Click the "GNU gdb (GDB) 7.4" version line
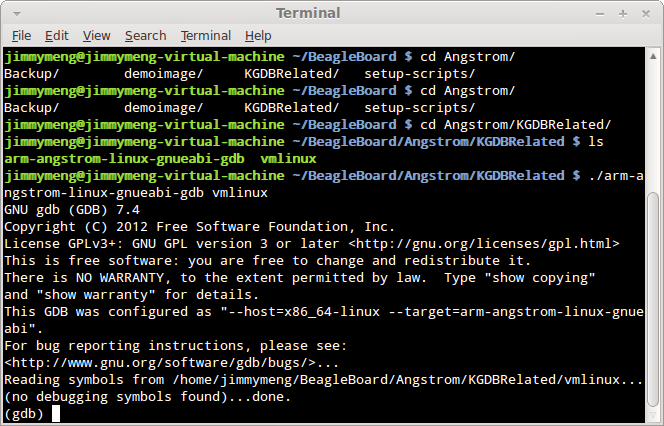The height and width of the screenshot is (426, 664). click(x=74, y=209)
